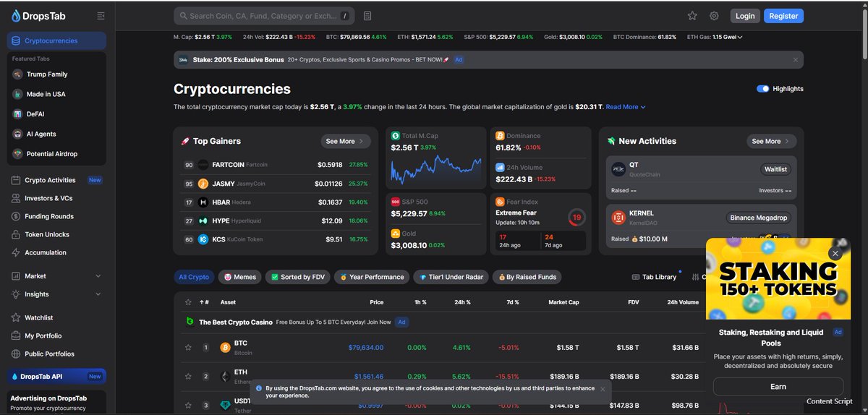This screenshot has width=868, height=415.
Task: Sort table by 24h % column
Action: click(x=463, y=302)
